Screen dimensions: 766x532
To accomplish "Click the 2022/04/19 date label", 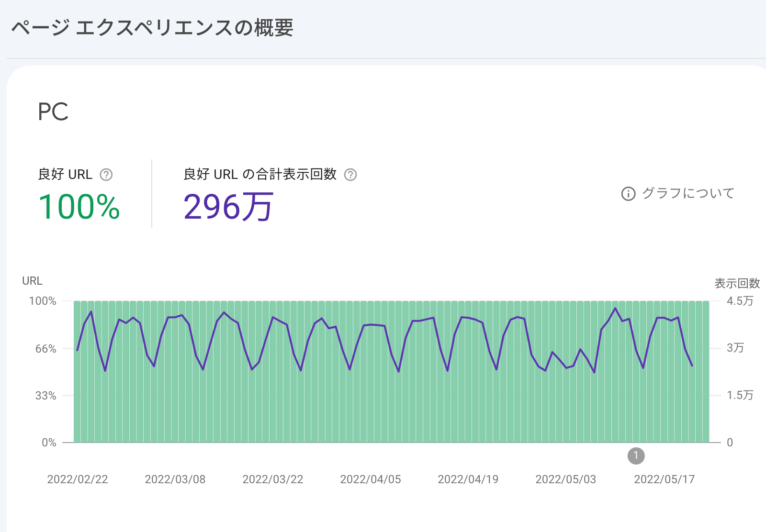I will point(468,479).
